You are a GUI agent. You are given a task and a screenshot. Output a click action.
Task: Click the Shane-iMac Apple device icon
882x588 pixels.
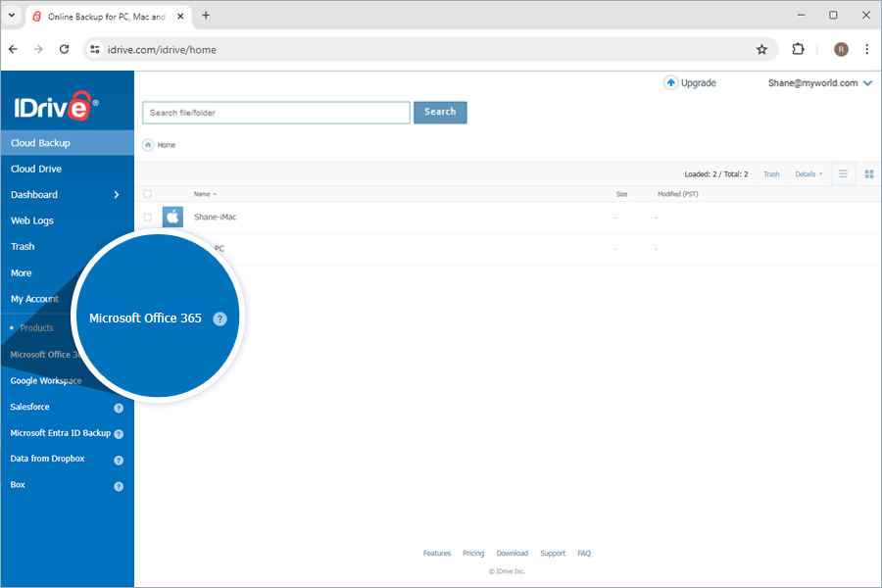point(172,217)
